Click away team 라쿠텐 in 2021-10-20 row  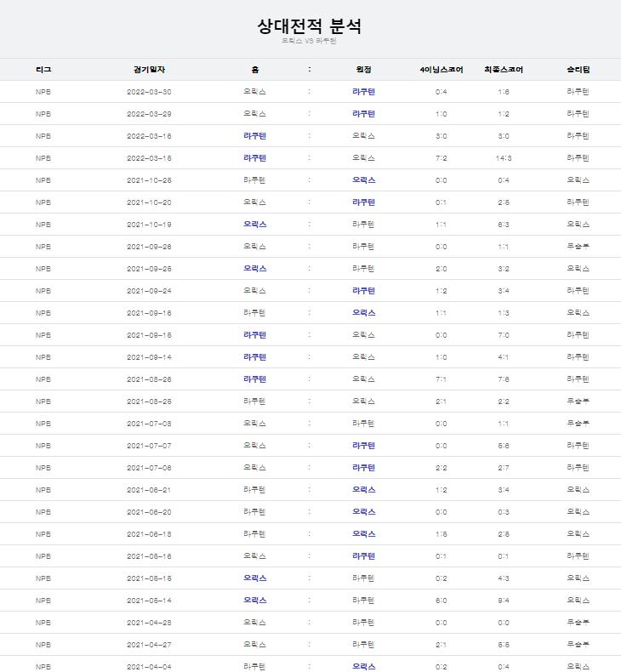pyautogui.click(x=363, y=202)
